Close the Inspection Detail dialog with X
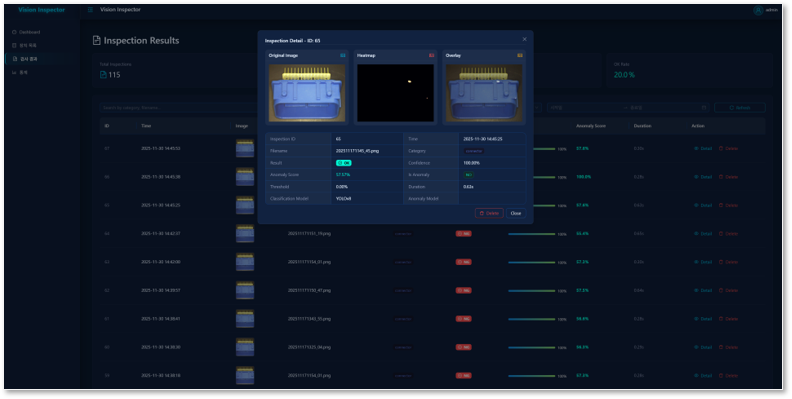The width and height of the screenshot is (792, 399). coord(524,39)
